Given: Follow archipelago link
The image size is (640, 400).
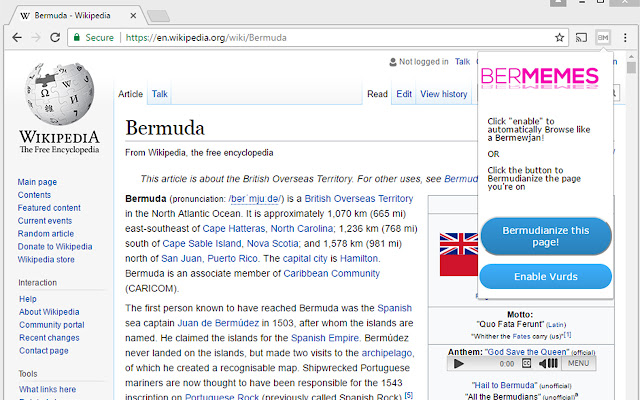Looking at the screenshot, I should coord(387,353).
